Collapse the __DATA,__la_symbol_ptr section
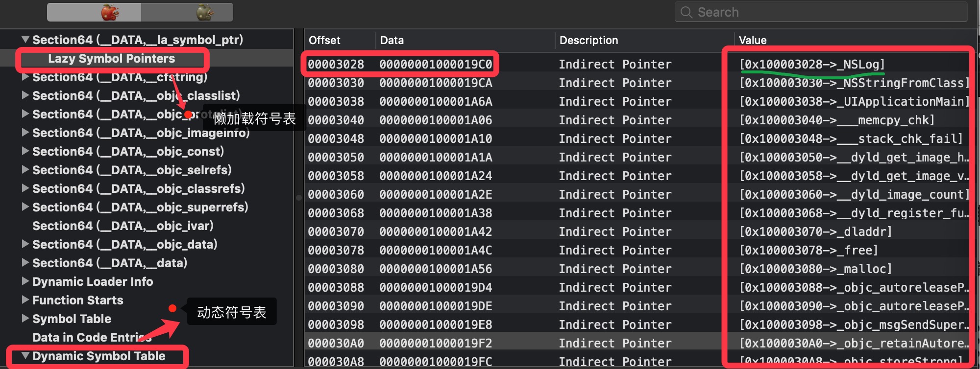Screen dimensions: 980x369 pos(25,40)
